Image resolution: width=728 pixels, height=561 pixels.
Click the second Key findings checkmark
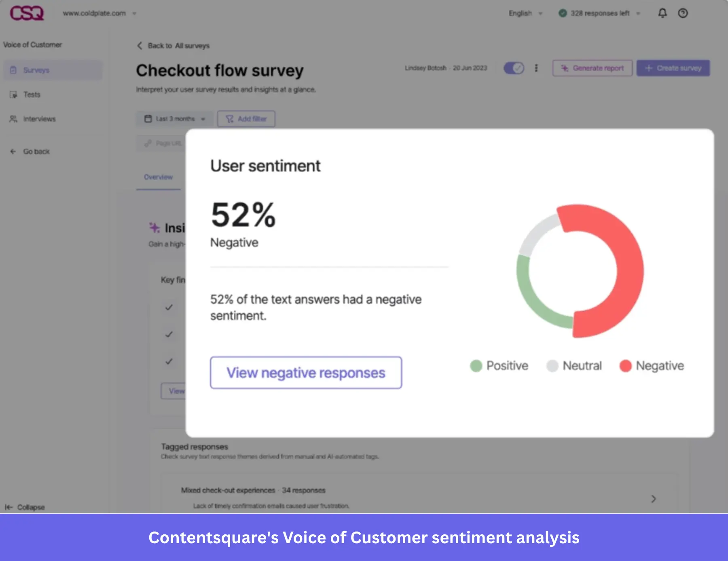tap(169, 334)
